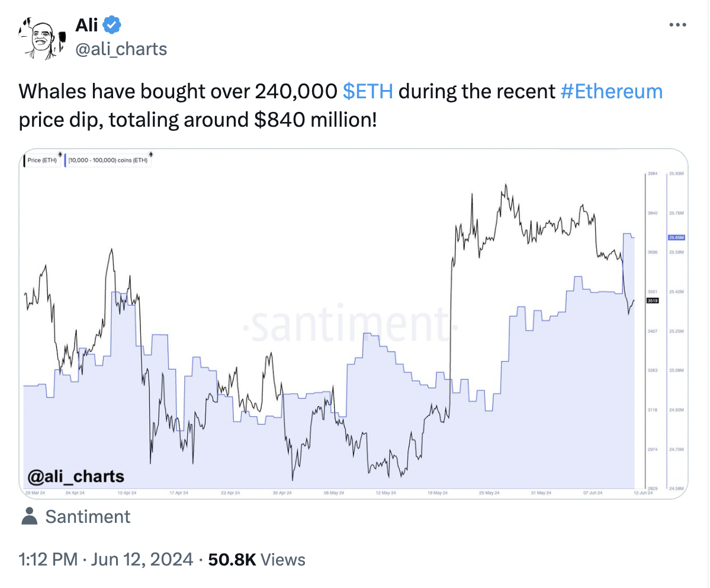Click the 50.8K Views count
The height and width of the screenshot is (588, 710).
coord(256,560)
